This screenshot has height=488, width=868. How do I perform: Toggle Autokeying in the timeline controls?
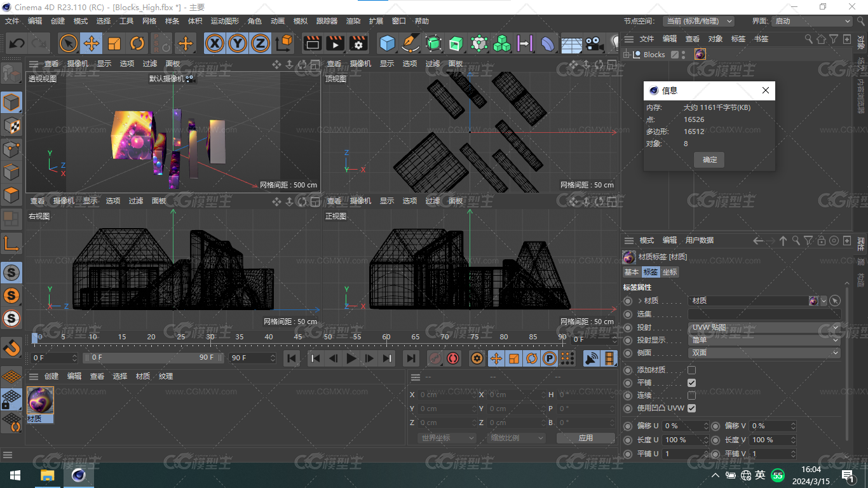pos(453,358)
